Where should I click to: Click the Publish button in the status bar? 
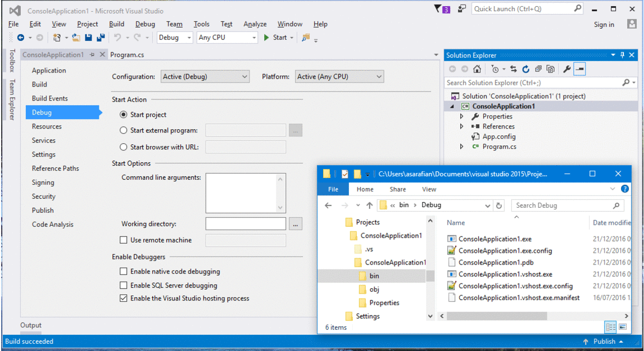(x=604, y=341)
